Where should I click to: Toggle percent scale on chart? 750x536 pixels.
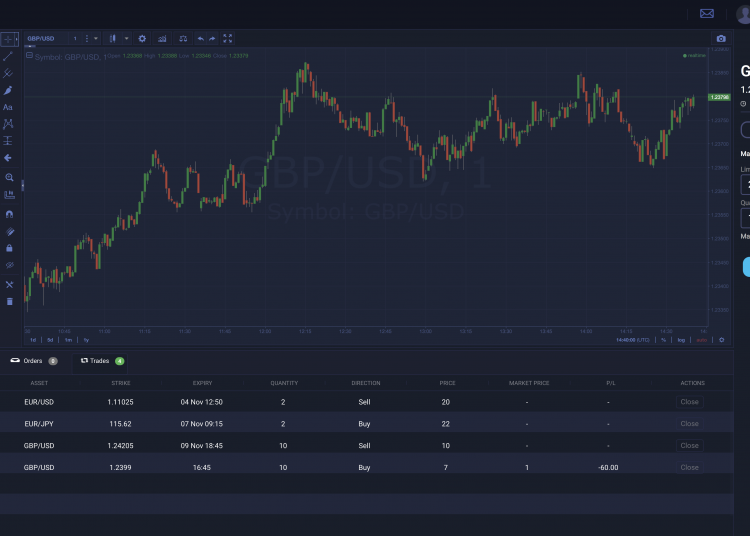click(663, 340)
